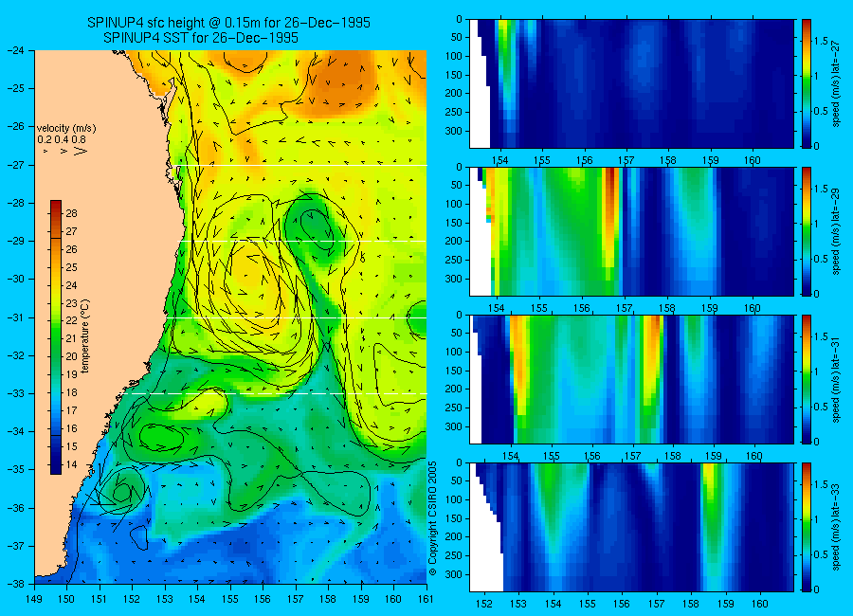Click the '0.5' tick on lat=-33 speed bar
853x616 pixels.
[x=822, y=554]
